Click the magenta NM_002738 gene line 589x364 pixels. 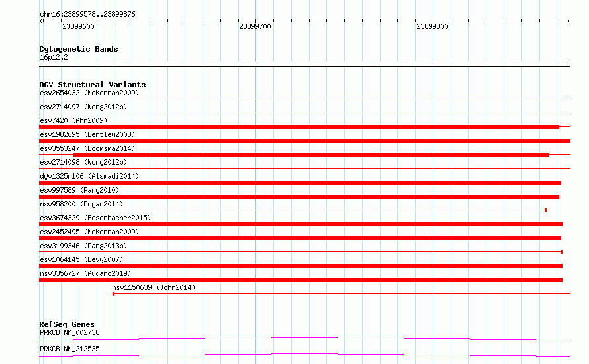304,338
